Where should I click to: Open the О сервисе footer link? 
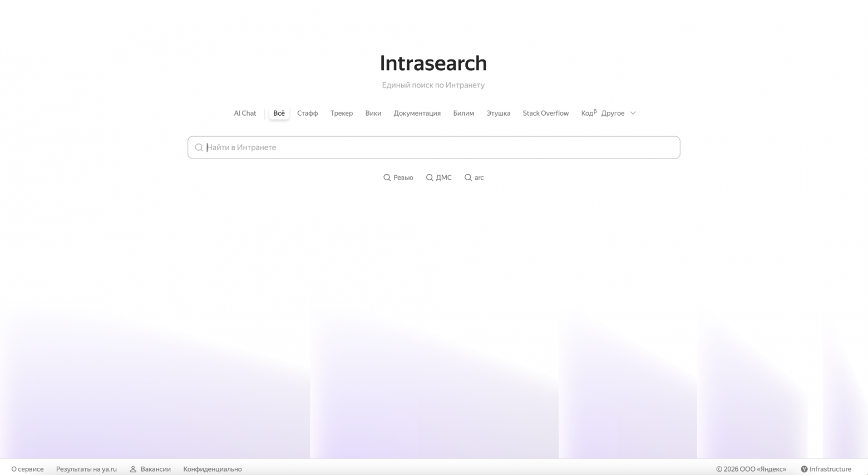(x=27, y=469)
